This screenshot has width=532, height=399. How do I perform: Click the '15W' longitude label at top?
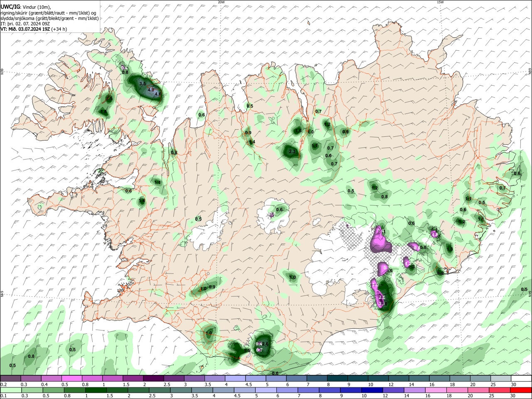coord(440,2)
